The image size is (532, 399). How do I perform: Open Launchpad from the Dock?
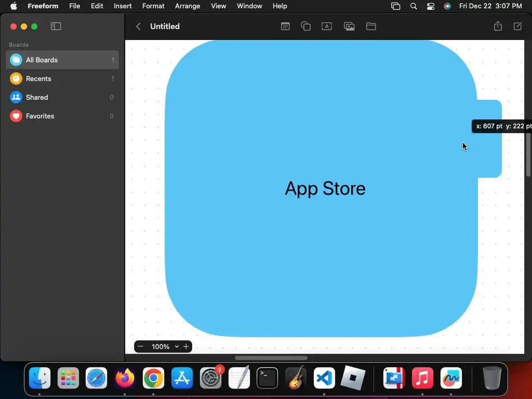(x=68, y=378)
